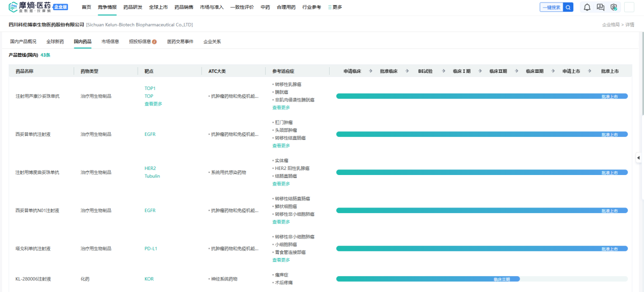Screen dimensions: 644x292
Task: Switch to the 医药交易事件 tab
Action: 180,42
